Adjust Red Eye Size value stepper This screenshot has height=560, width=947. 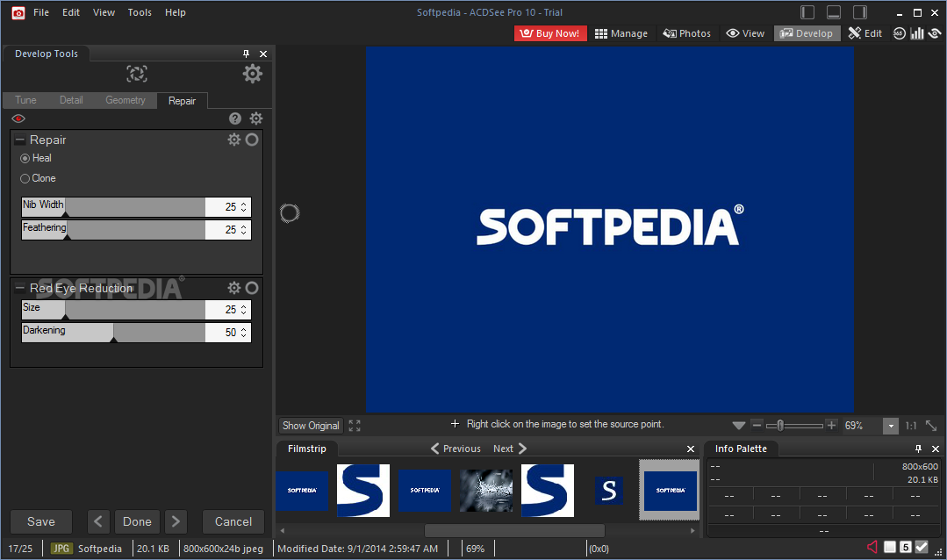(x=243, y=310)
